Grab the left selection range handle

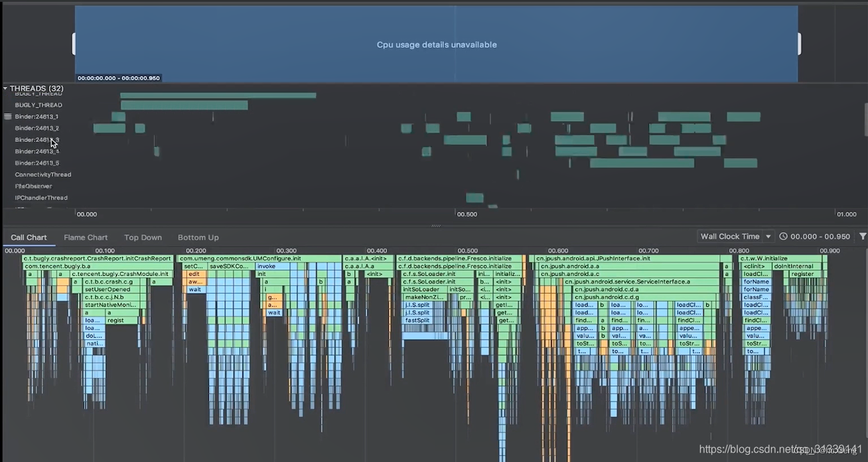[x=74, y=44]
